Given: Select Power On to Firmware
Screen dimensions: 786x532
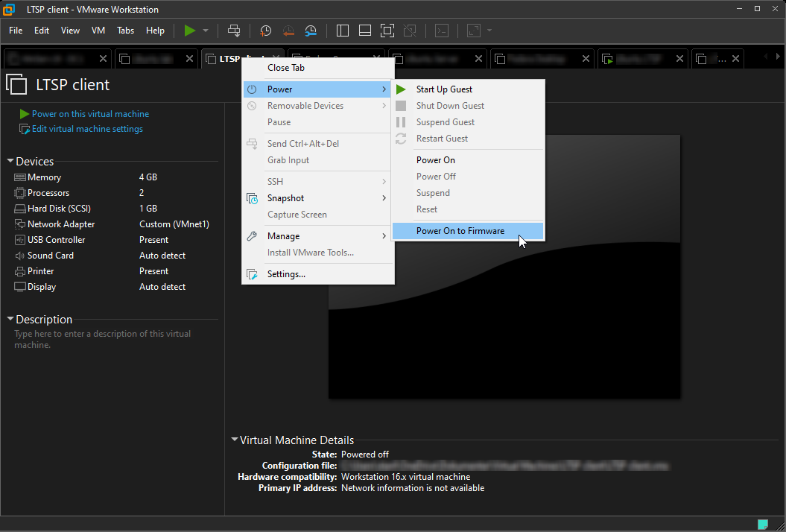Looking at the screenshot, I should point(468,231).
